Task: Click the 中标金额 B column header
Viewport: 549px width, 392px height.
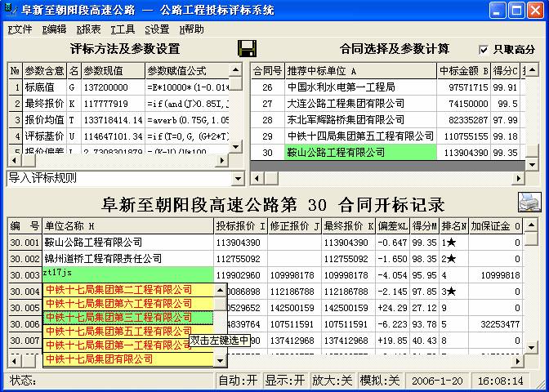Action: tap(463, 71)
